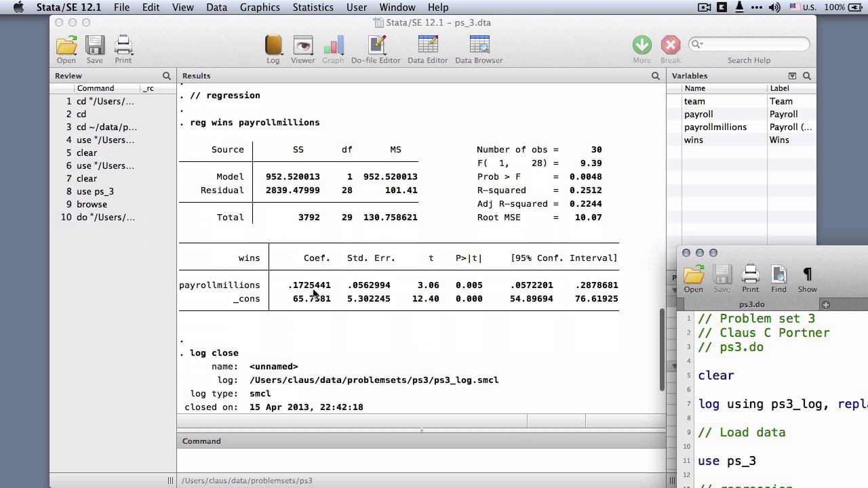This screenshot has width=868, height=488.
Task: Click the working directory path in status bar
Action: [x=247, y=481]
